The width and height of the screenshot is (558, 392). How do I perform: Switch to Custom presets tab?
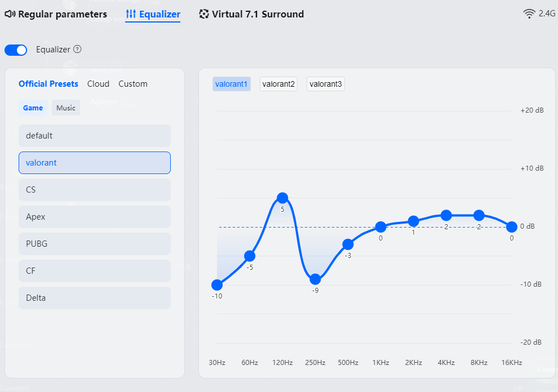click(x=133, y=84)
